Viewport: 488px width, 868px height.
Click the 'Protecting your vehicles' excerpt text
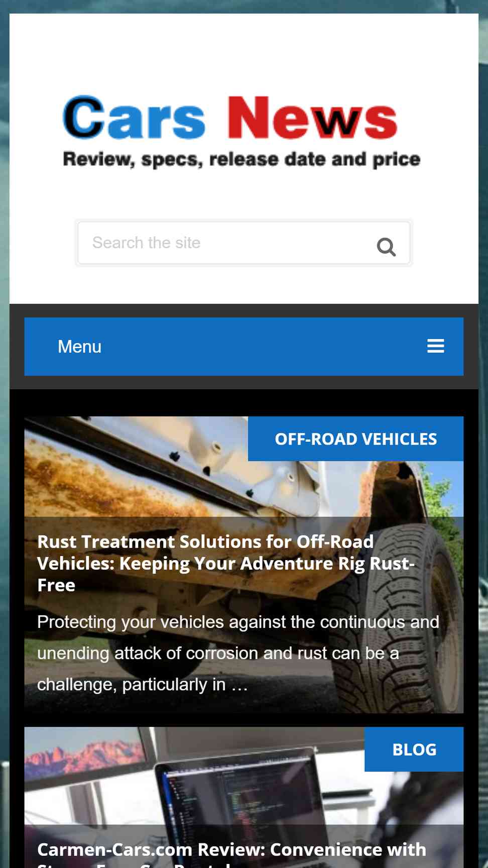(238, 653)
